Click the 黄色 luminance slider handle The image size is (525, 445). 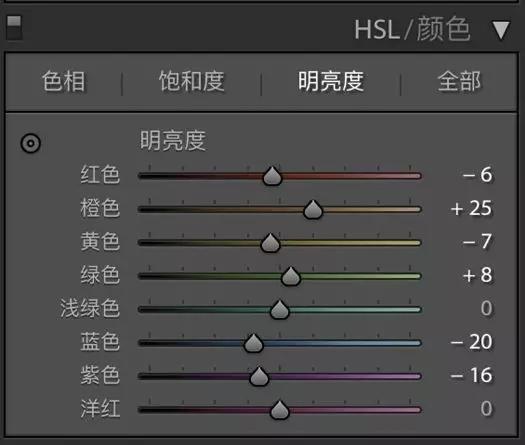click(270, 243)
